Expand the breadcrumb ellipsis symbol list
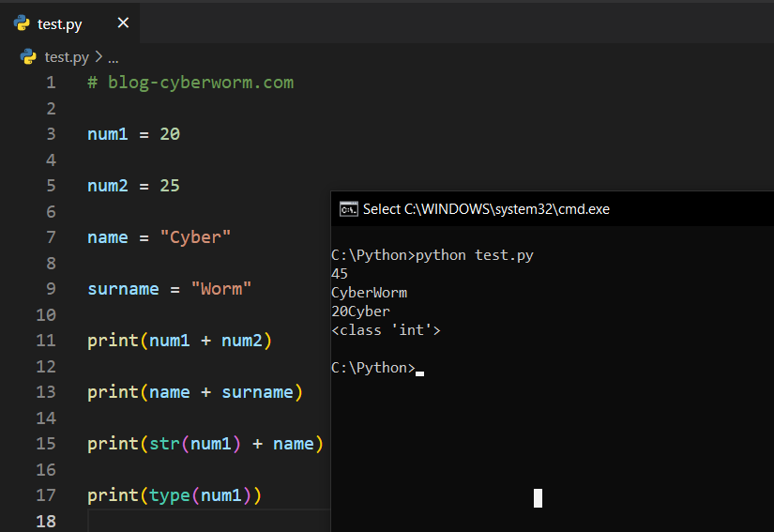This screenshot has width=774, height=532. pyautogui.click(x=114, y=58)
